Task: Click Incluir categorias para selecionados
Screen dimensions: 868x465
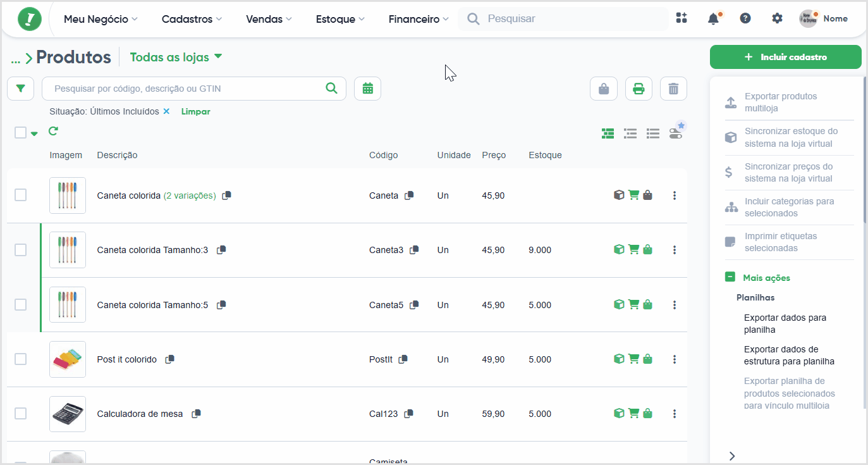Action: click(789, 207)
